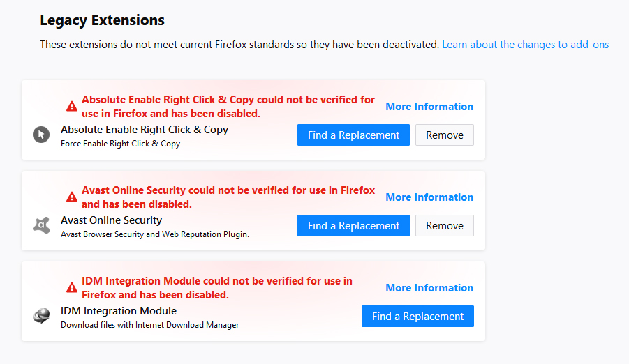Click the black Absolute Enable Right Click & Copy name
629x364 pixels.
point(145,130)
